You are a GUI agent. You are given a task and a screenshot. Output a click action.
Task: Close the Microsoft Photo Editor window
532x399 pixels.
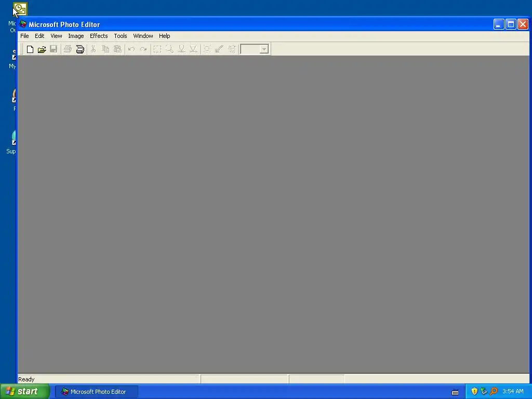(x=523, y=24)
